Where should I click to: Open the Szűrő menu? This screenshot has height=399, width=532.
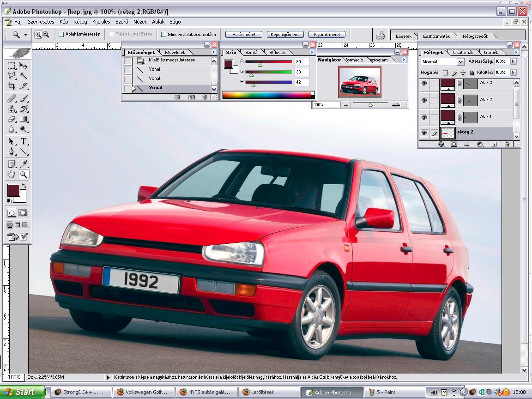point(121,22)
